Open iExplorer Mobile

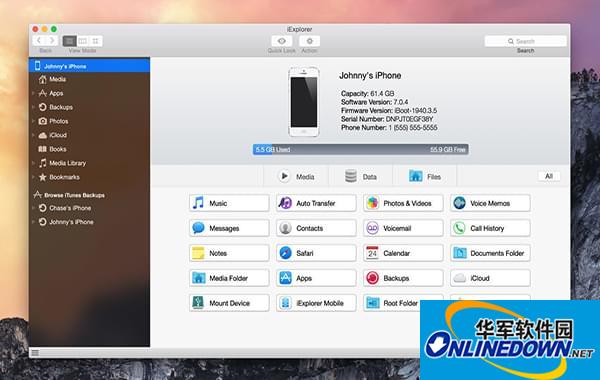pyautogui.click(x=316, y=303)
